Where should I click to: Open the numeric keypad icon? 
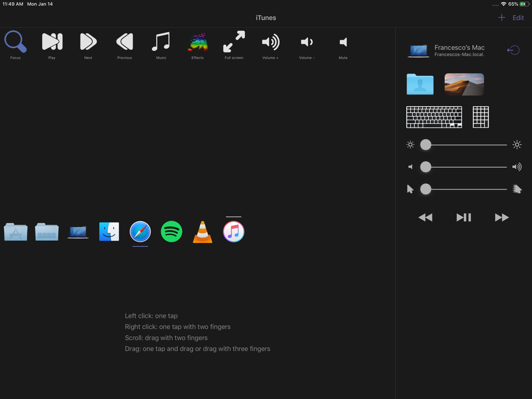[481, 117]
